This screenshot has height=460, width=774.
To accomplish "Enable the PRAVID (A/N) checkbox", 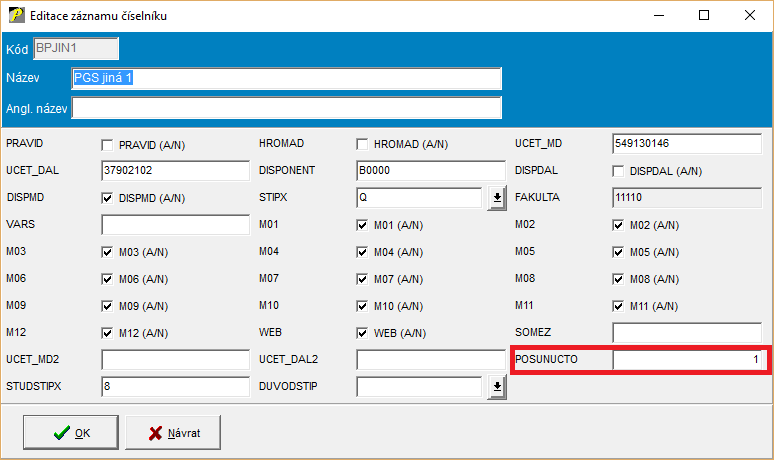I will (x=108, y=144).
